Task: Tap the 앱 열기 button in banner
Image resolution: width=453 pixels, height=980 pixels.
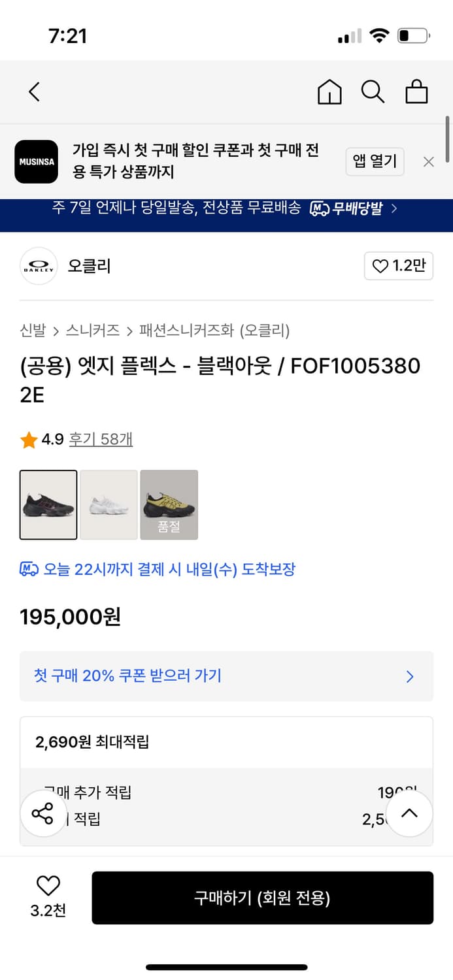Action: point(375,161)
